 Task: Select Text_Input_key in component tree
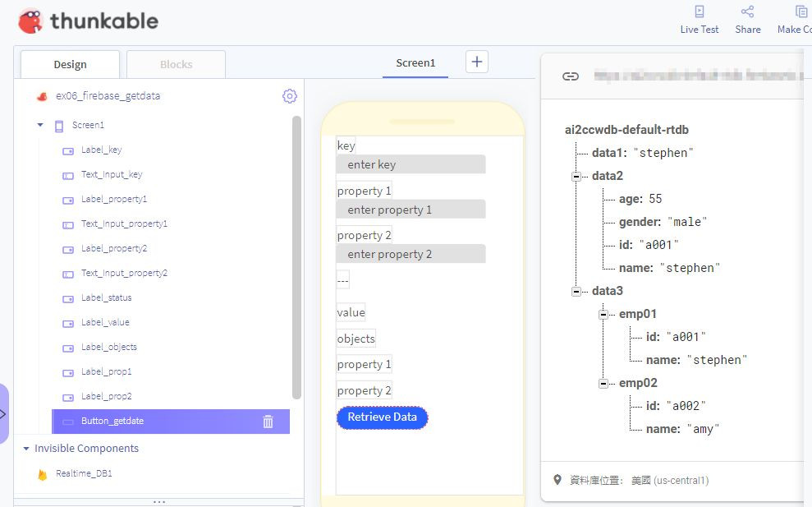coord(112,175)
